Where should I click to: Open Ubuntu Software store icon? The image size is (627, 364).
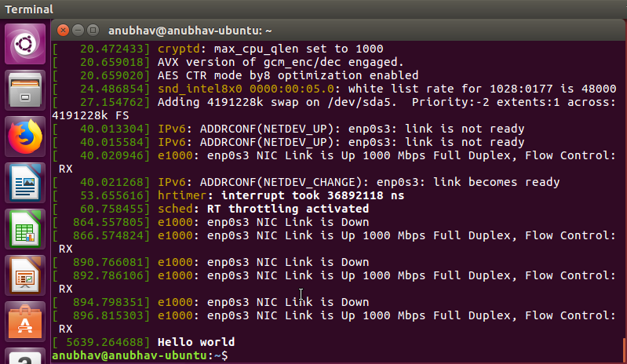(25, 322)
